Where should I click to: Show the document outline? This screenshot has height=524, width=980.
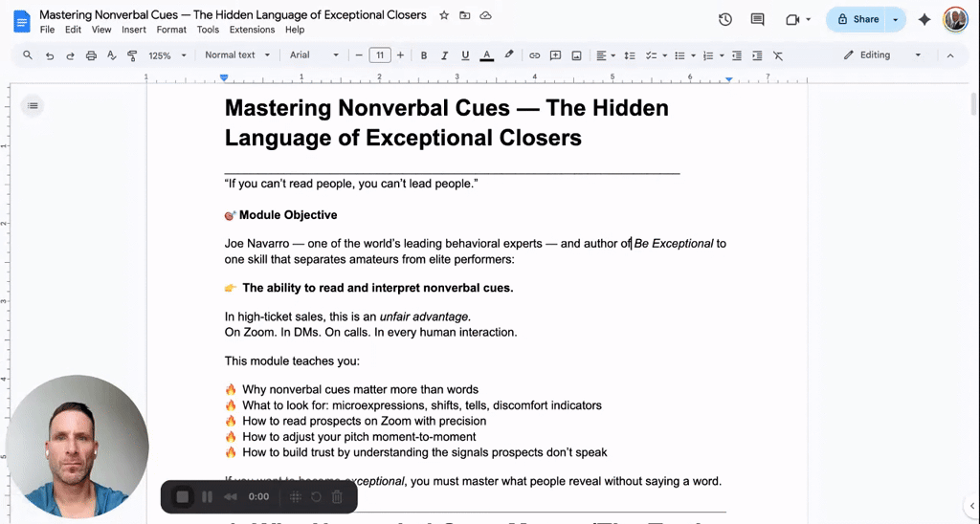33,105
